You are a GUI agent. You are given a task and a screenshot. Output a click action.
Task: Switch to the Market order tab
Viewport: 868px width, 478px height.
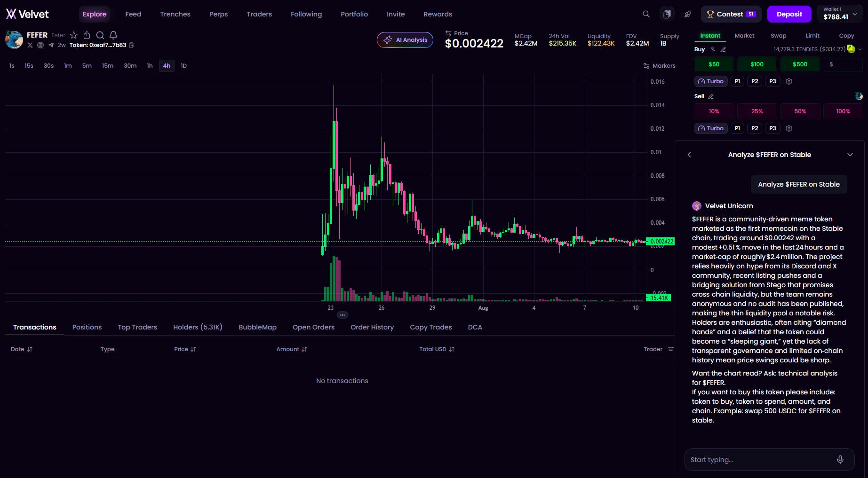coord(744,36)
